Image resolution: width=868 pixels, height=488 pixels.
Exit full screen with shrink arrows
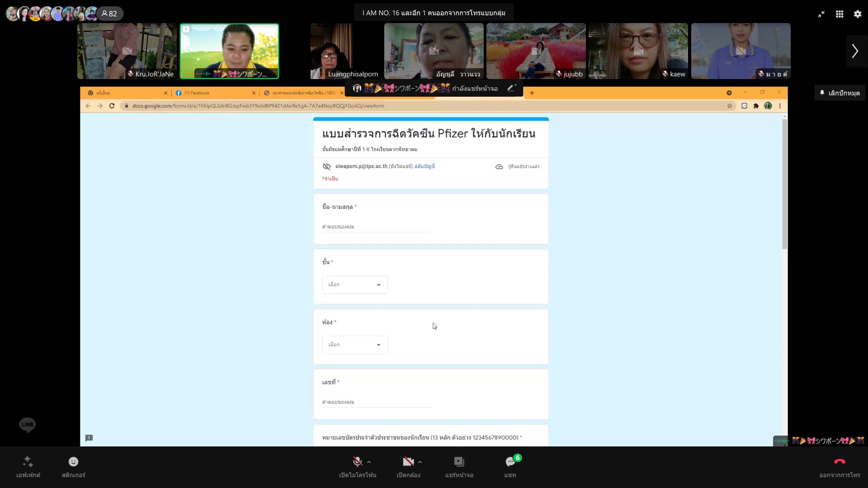pyautogui.click(x=821, y=14)
